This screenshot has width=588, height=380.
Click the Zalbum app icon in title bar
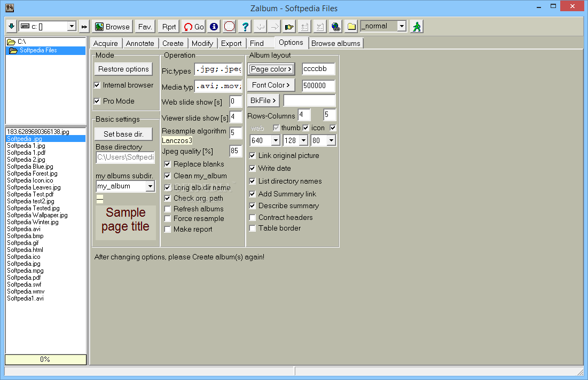tap(10, 8)
